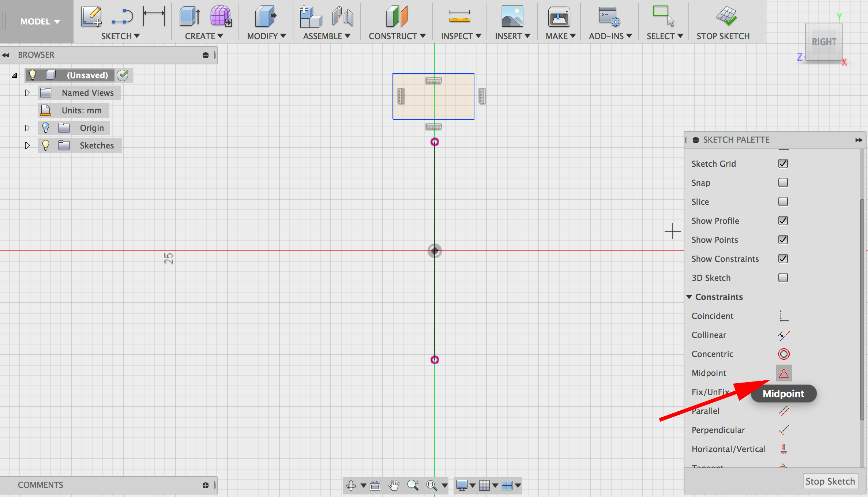The height and width of the screenshot is (497, 868).
Task: Click the Create Form purple icon
Action: click(x=221, y=16)
